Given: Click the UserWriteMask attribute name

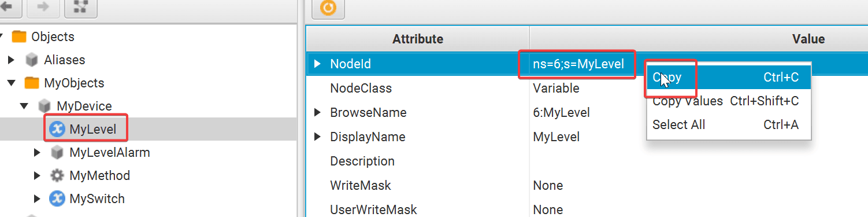Looking at the screenshot, I should (x=373, y=209).
